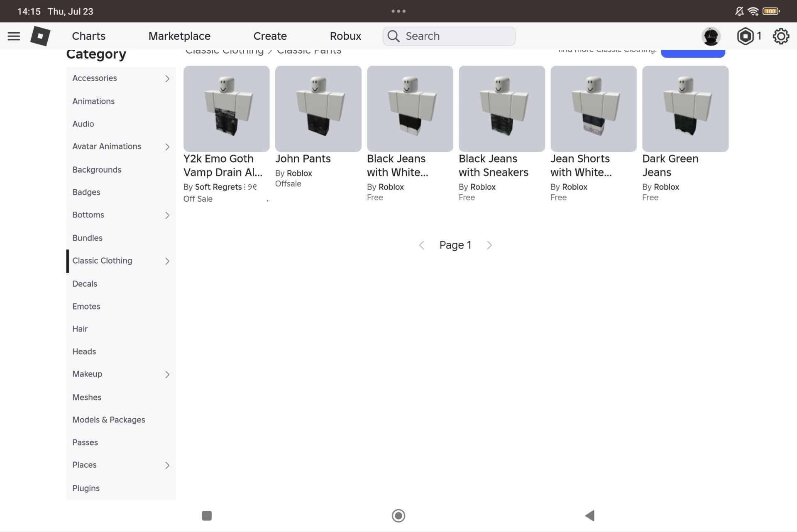The height and width of the screenshot is (532, 797).
Task: Go to the Charts tab
Action: [88, 36]
